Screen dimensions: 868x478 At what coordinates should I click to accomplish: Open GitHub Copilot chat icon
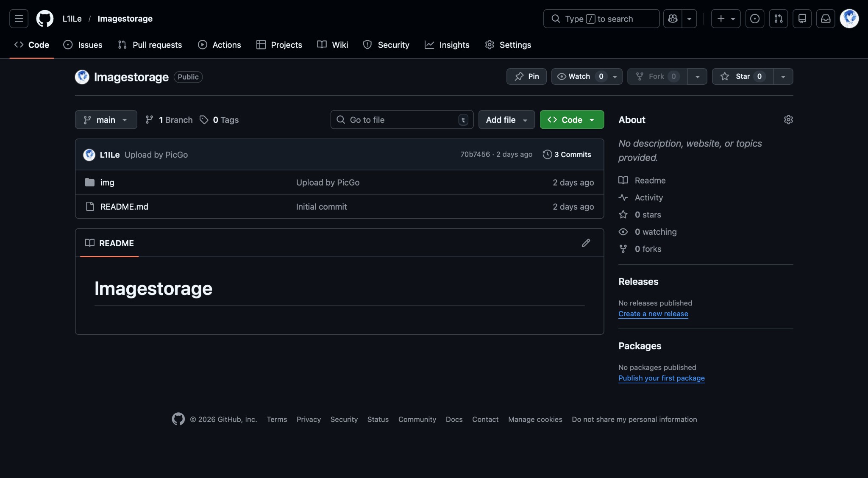pyautogui.click(x=672, y=19)
